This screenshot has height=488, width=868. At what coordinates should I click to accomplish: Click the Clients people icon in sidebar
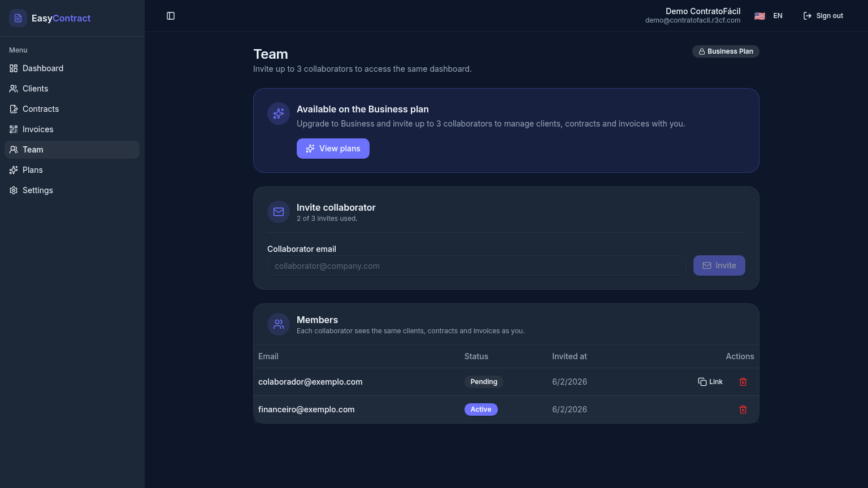(14, 89)
